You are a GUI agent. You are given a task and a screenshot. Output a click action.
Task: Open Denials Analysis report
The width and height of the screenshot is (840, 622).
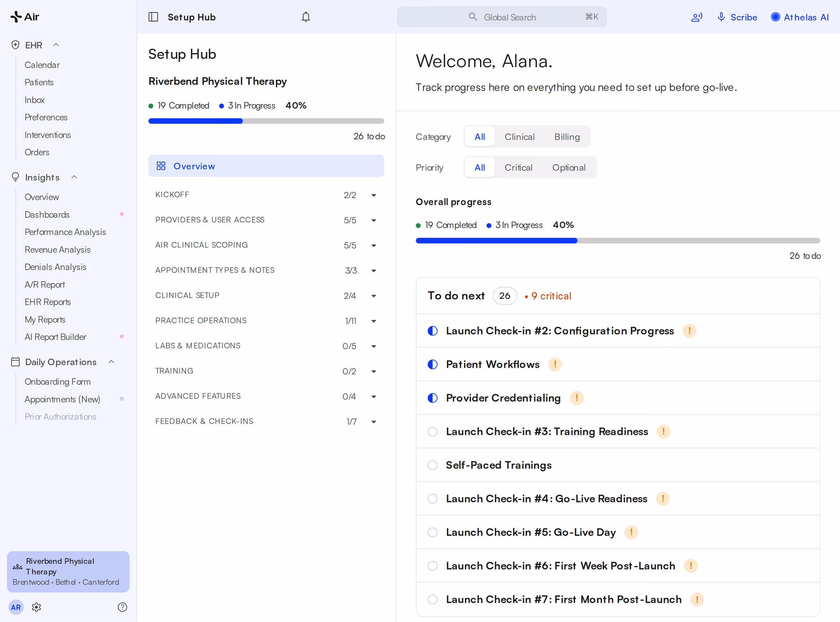pyautogui.click(x=55, y=267)
